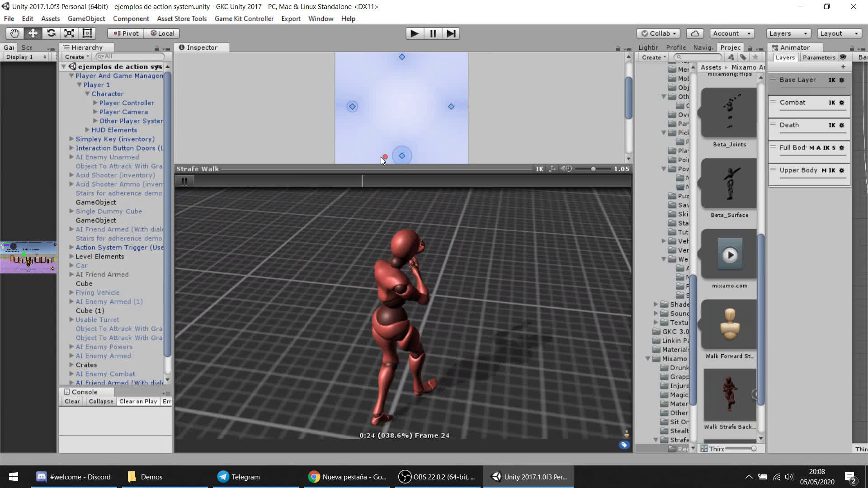Expand the AI Enemy Unarmed object
Image resolution: width=868 pixels, height=488 pixels.
tap(71, 157)
